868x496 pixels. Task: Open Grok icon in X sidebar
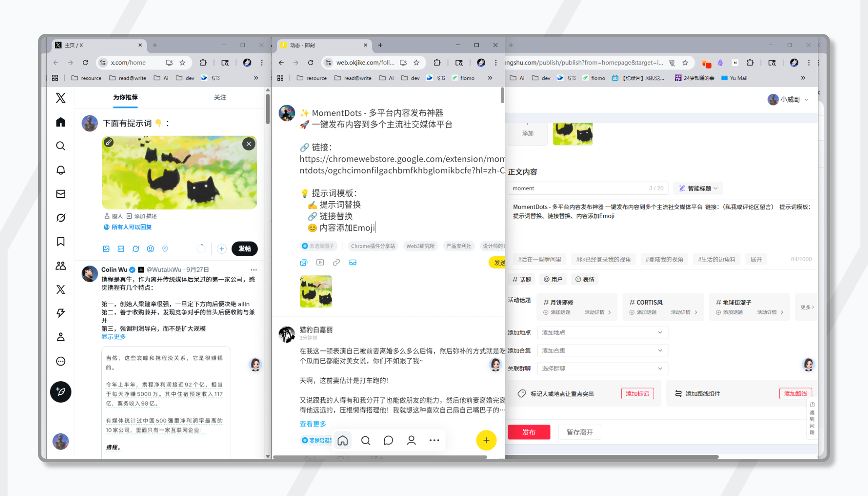click(x=61, y=218)
